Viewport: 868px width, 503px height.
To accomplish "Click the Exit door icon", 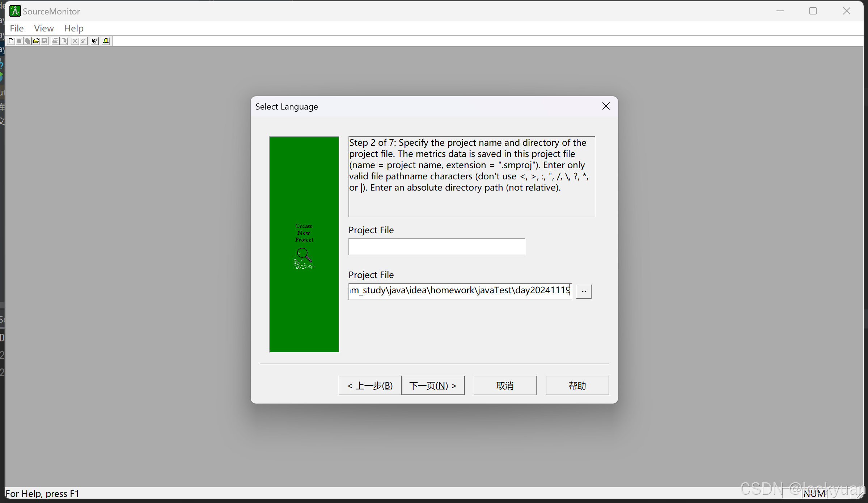I will (106, 41).
